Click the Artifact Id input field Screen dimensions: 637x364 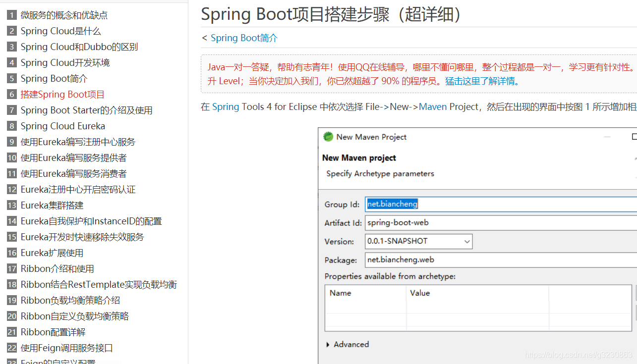501,223
